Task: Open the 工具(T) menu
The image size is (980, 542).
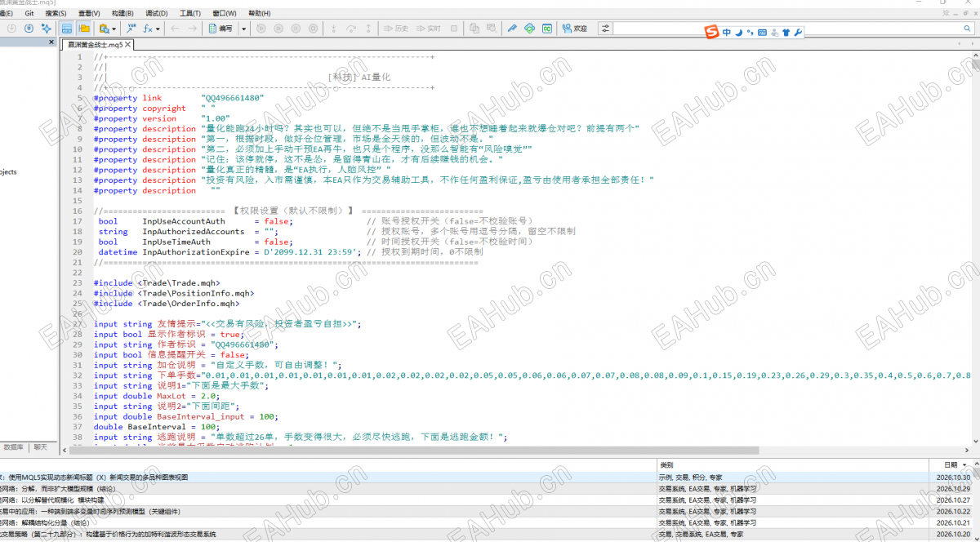Action: click(189, 14)
